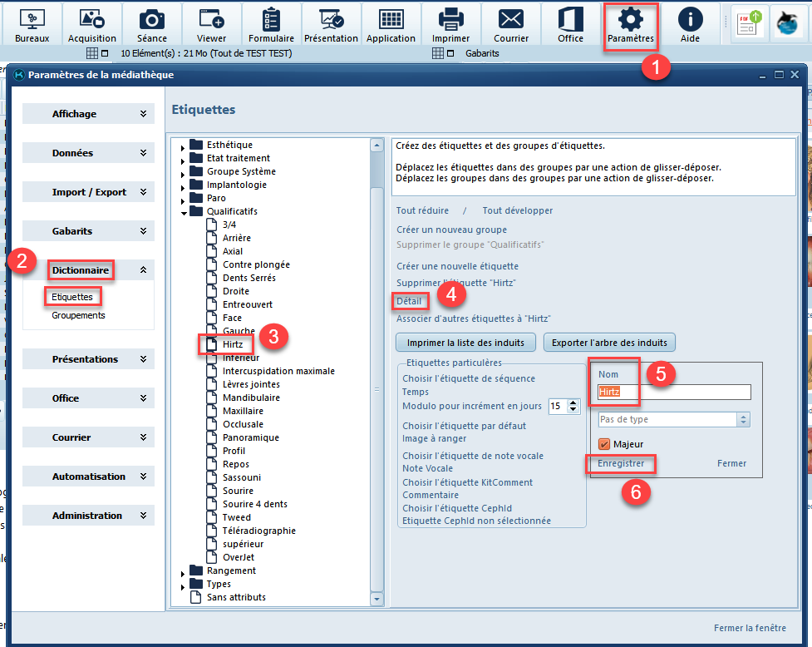This screenshot has height=647, width=812.
Task: Select Groupements under Dictionnaire
Action: pos(78,315)
